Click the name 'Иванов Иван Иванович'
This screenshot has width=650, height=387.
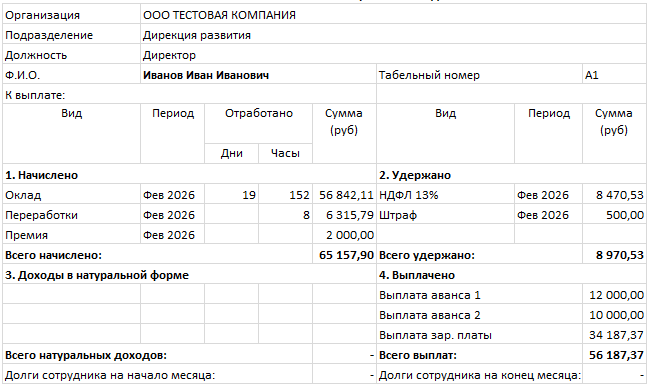tap(206, 75)
